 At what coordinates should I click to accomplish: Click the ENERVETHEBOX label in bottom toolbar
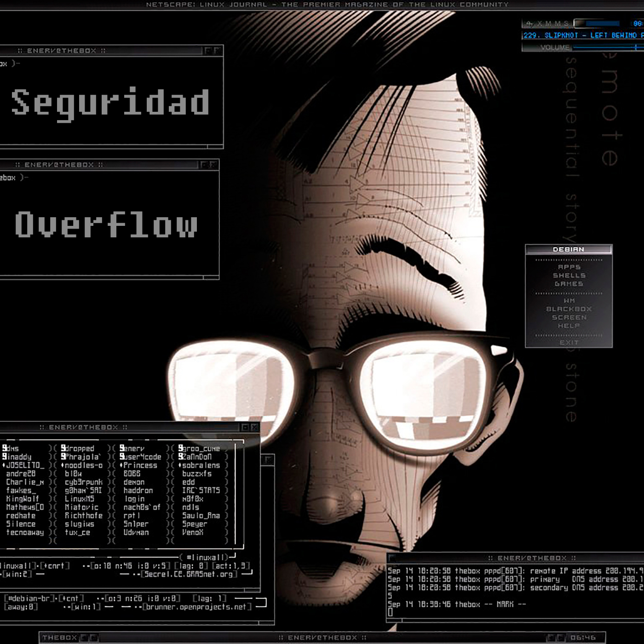tap(322, 638)
